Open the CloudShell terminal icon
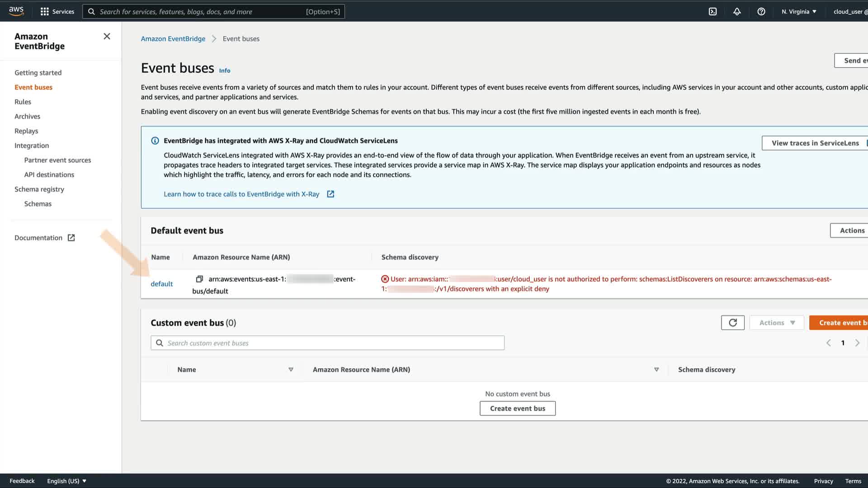Viewport: 868px width, 488px height. (x=712, y=12)
